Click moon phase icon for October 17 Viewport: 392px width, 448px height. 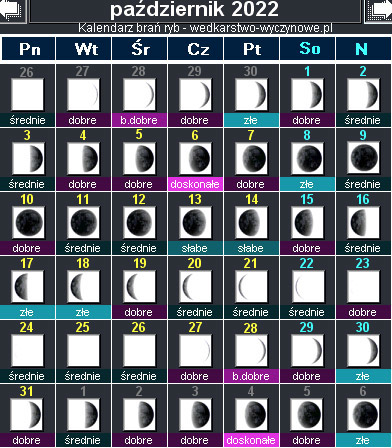pyautogui.click(x=27, y=287)
